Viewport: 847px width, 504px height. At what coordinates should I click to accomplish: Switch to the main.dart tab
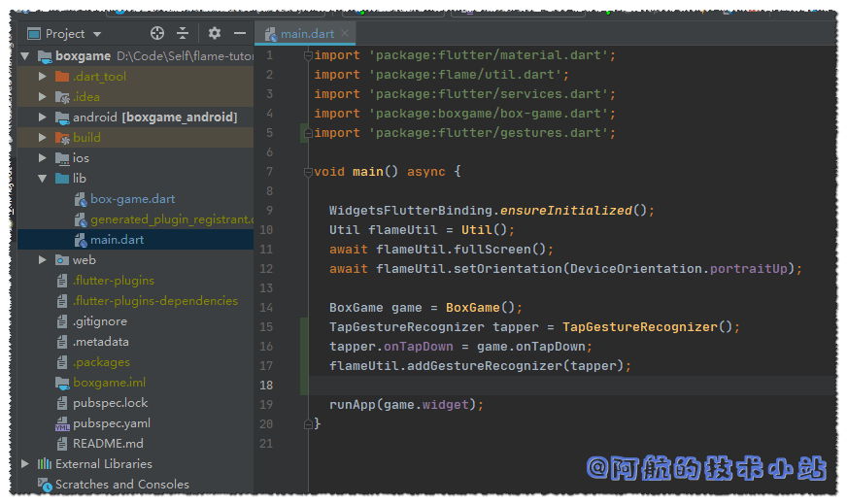(306, 34)
